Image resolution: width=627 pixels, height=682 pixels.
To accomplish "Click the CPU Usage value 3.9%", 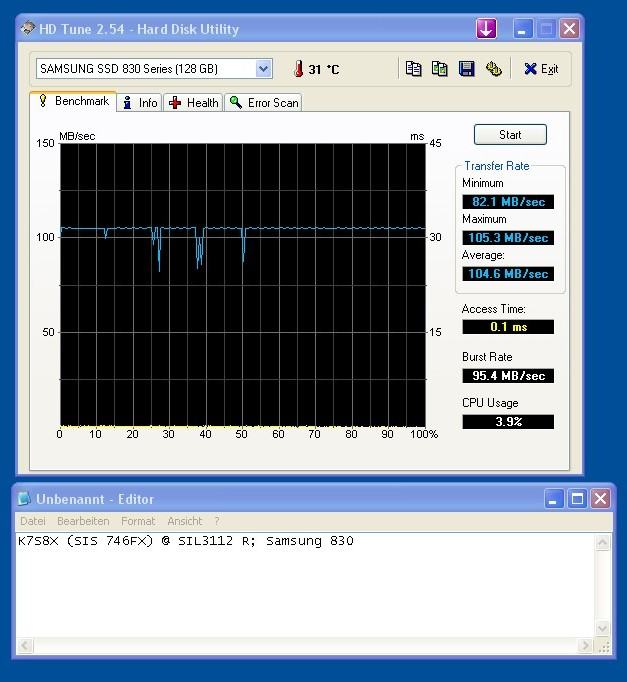I will pos(508,421).
